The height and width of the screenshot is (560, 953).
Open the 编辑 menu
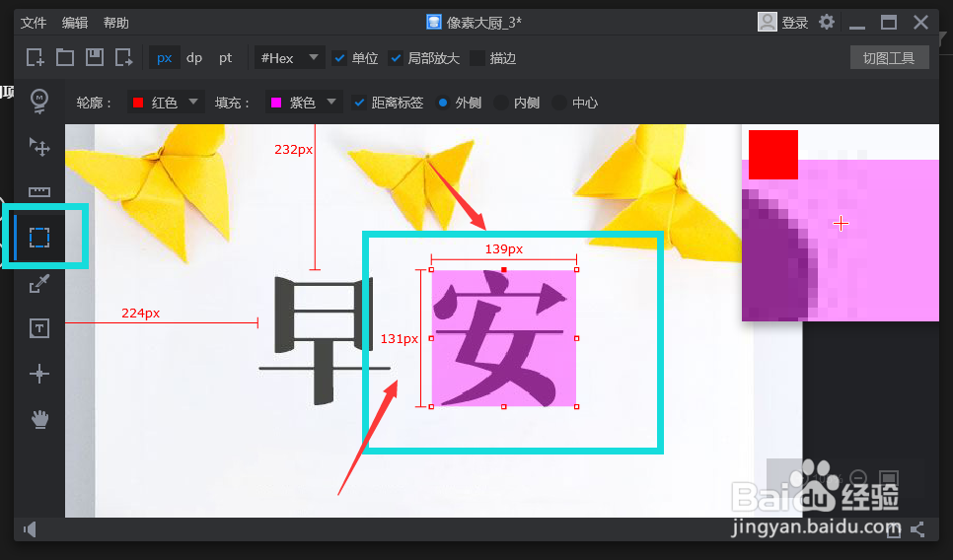[75, 23]
